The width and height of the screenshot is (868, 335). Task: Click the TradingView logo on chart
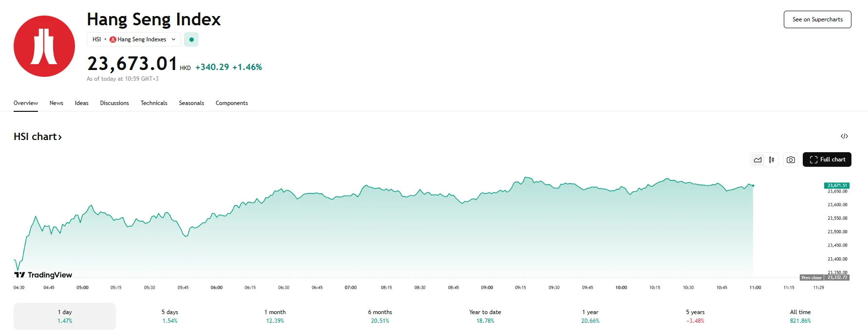(43, 275)
